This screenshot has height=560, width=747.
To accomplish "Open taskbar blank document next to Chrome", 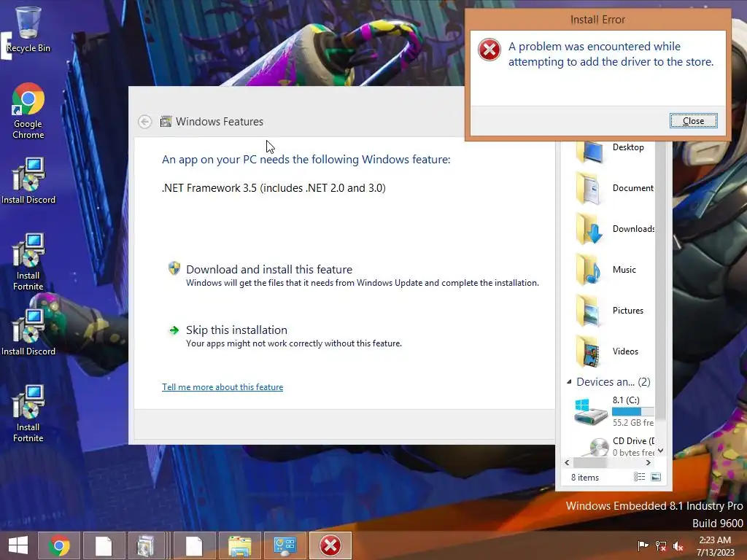I will coord(104,545).
